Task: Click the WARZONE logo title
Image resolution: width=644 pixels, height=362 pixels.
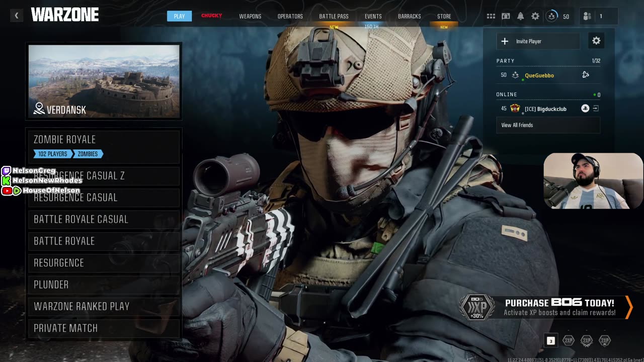Action: pos(65,15)
